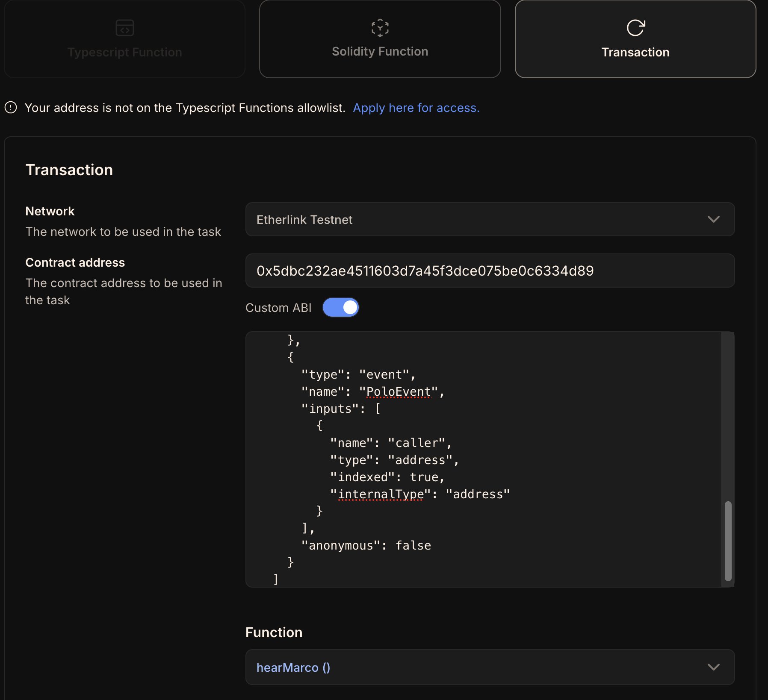Viewport: 768px width, 700px height.
Task: Select the Transaction tab button
Action: click(635, 39)
